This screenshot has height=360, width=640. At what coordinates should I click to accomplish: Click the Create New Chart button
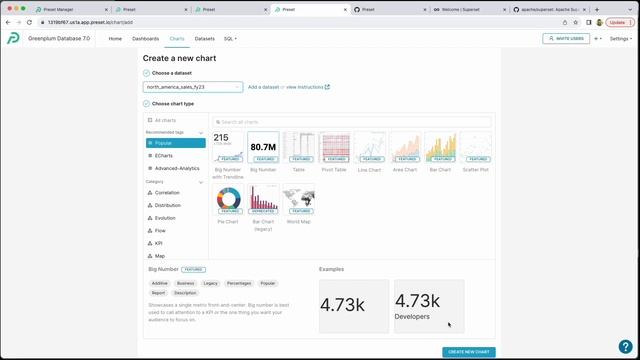point(469,352)
